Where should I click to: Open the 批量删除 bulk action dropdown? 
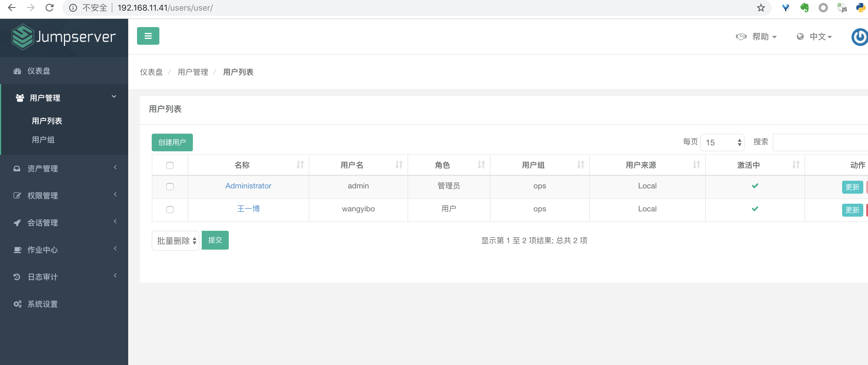coord(175,240)
